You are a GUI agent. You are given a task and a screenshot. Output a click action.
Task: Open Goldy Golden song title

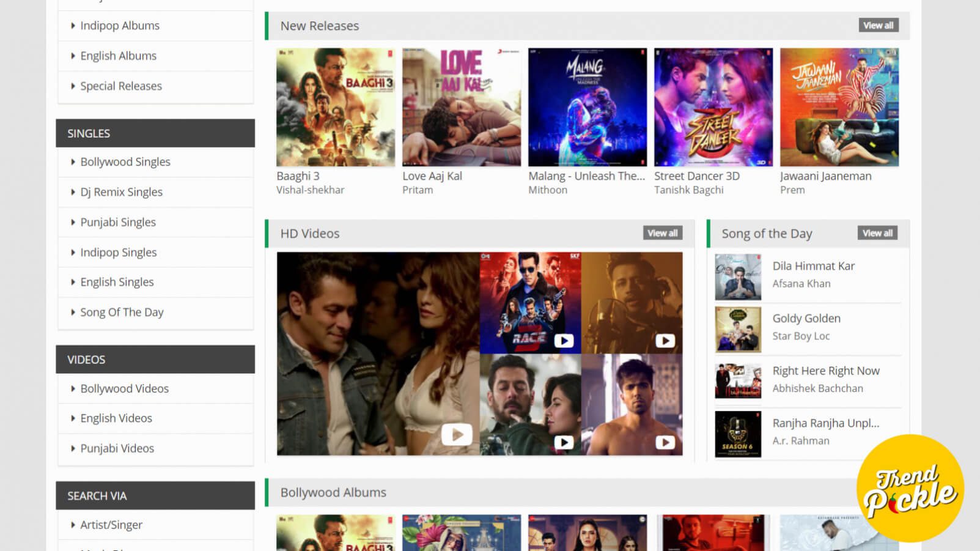[x=806, y=319]
